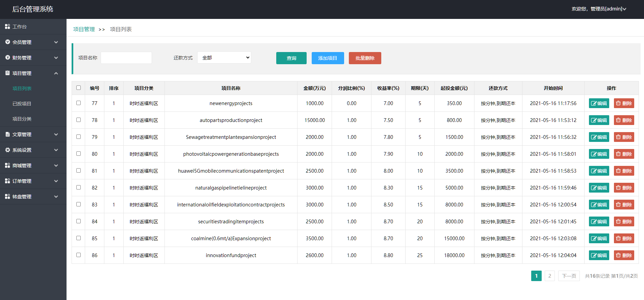Go to page 2 in pagination
Viewport: 644px width, 300px height.
point(549,276)
